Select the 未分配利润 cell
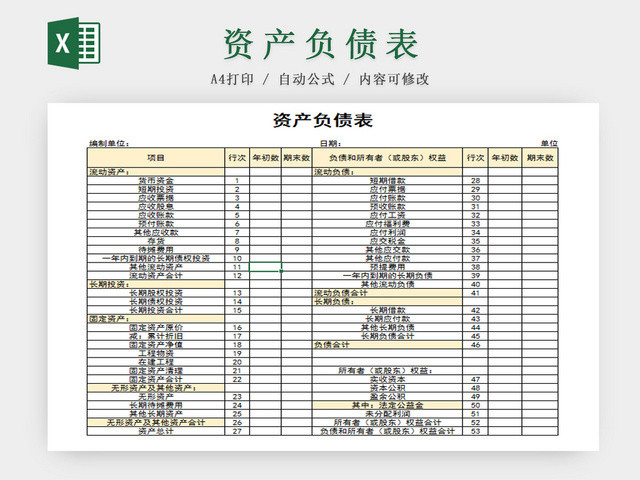This screenshot has width=640, height=480. 387,414
